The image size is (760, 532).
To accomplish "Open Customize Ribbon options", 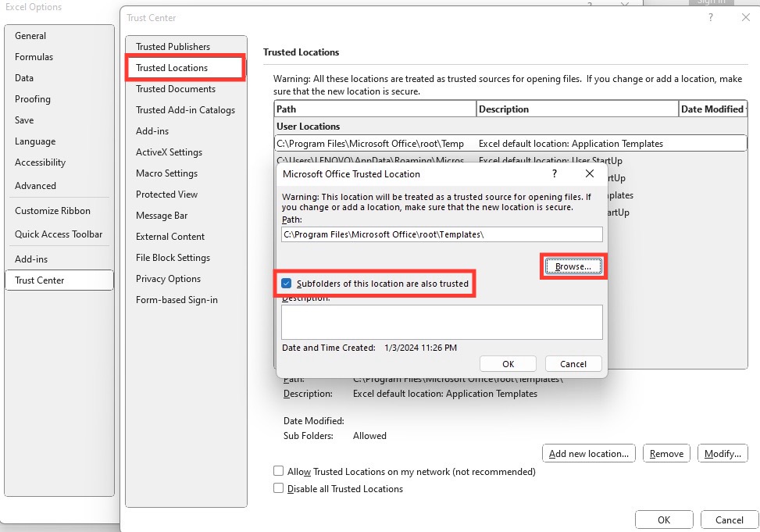I will (52, 211).
